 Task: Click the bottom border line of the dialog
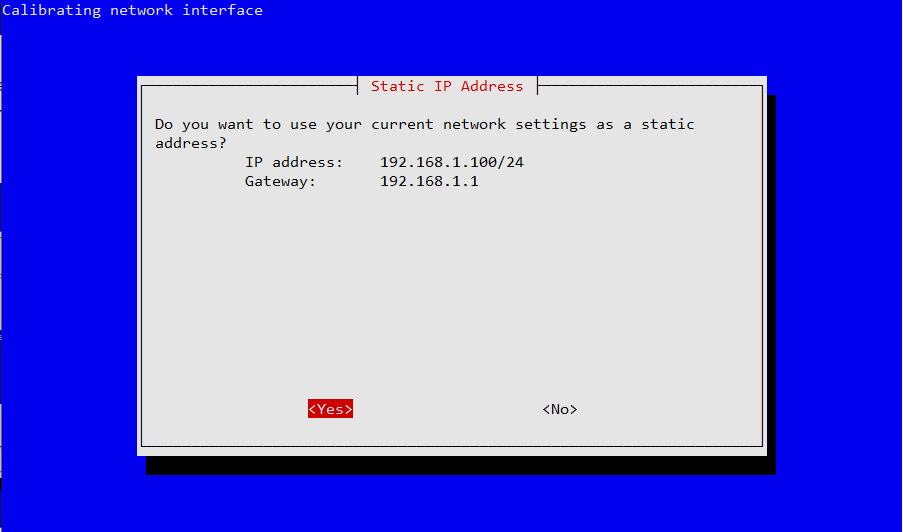click(x=450, y=446)
